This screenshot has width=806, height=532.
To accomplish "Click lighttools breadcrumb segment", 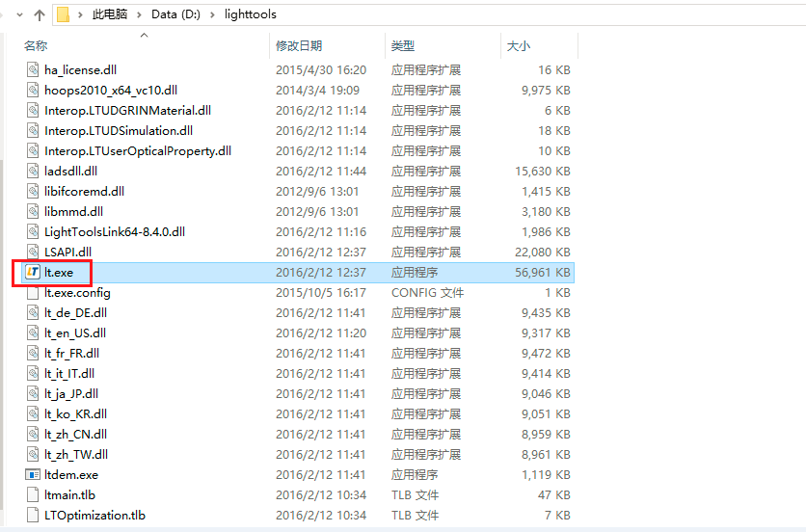I will (251, 14).
